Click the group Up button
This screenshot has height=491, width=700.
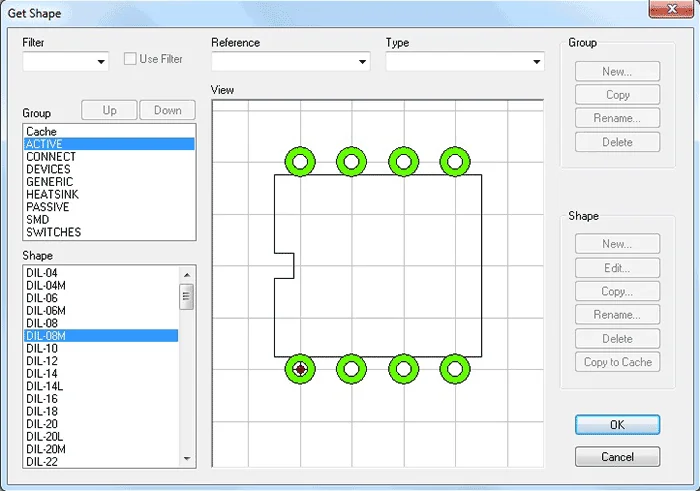(109, 110)
